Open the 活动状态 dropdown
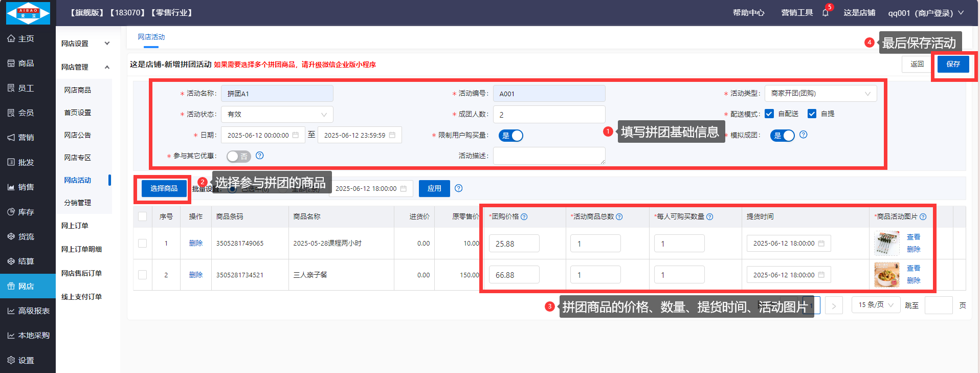 point(277,115)
